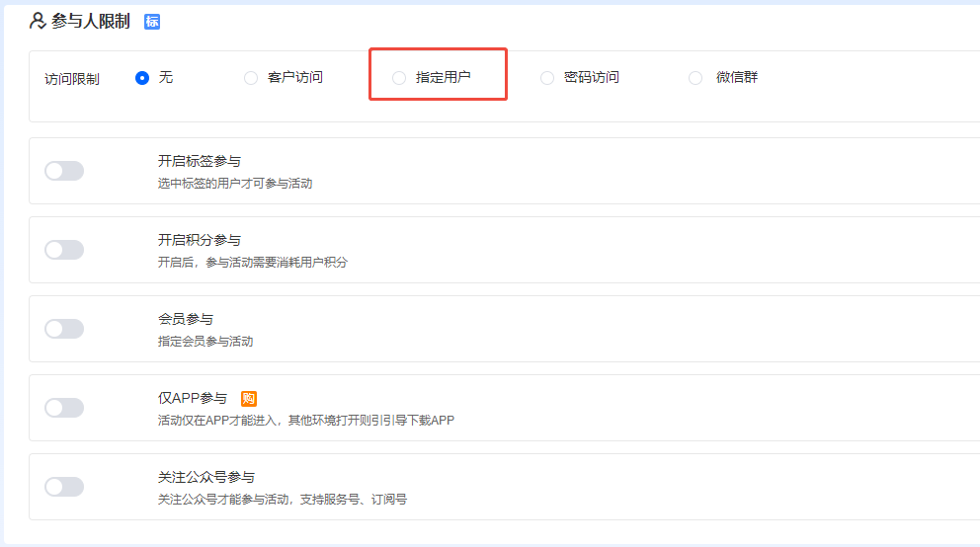Click the orange 购 badge icon

pos(249,399)
